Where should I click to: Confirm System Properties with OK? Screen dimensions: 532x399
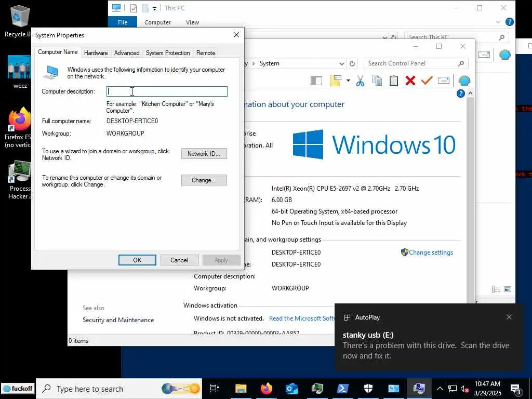pos(137,260)
